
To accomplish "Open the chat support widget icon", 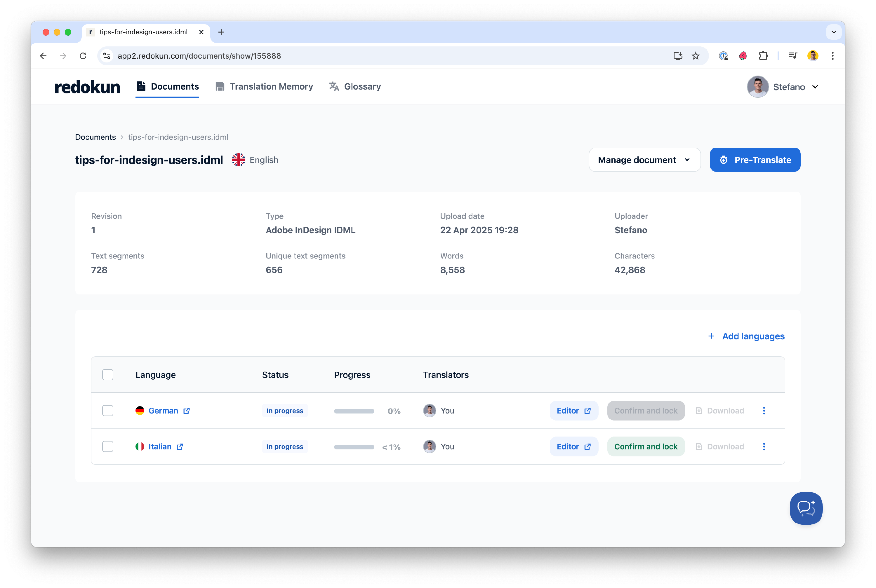I will (x=806, y=508).
